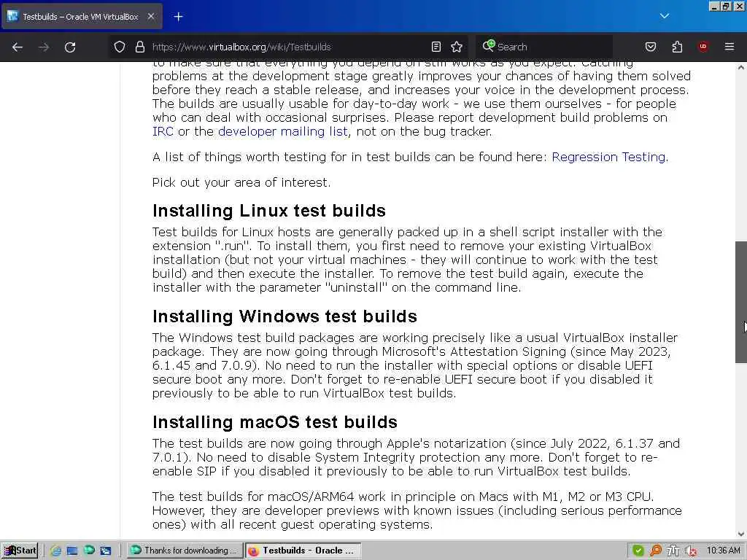Click the Installing Linux test builds heading
Viewport: 747px width, 560px height.
pos(269,211)
